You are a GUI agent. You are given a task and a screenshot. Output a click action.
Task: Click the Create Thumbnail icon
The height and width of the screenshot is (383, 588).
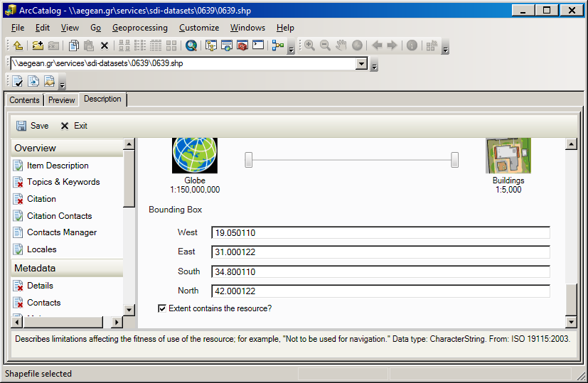click(432, 45)
